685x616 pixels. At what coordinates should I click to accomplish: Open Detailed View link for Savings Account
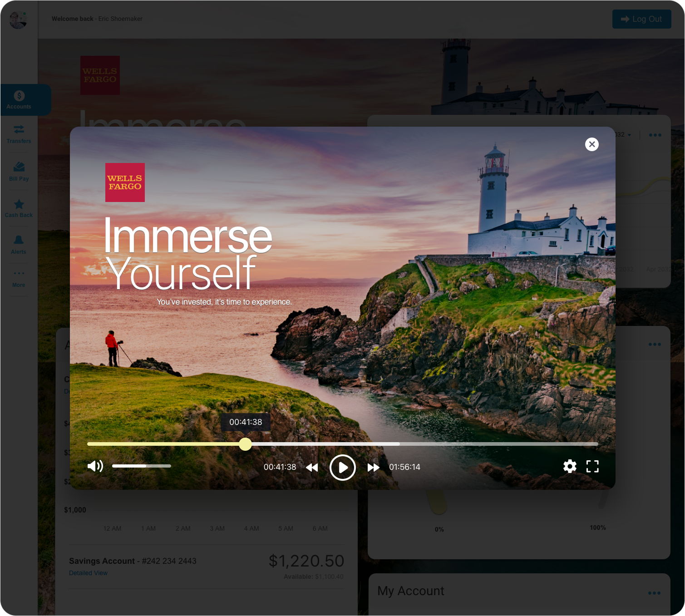[88, 573]
